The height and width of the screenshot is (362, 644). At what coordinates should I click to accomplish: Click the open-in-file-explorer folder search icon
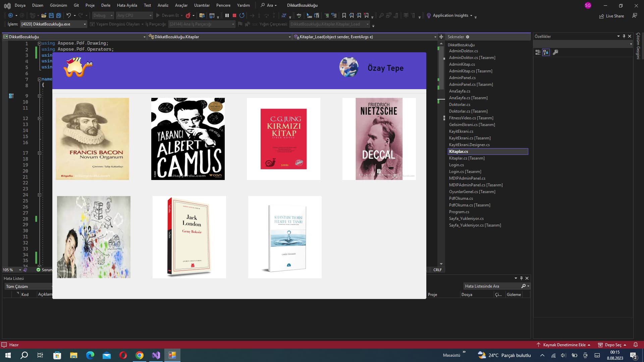(202, 15)
